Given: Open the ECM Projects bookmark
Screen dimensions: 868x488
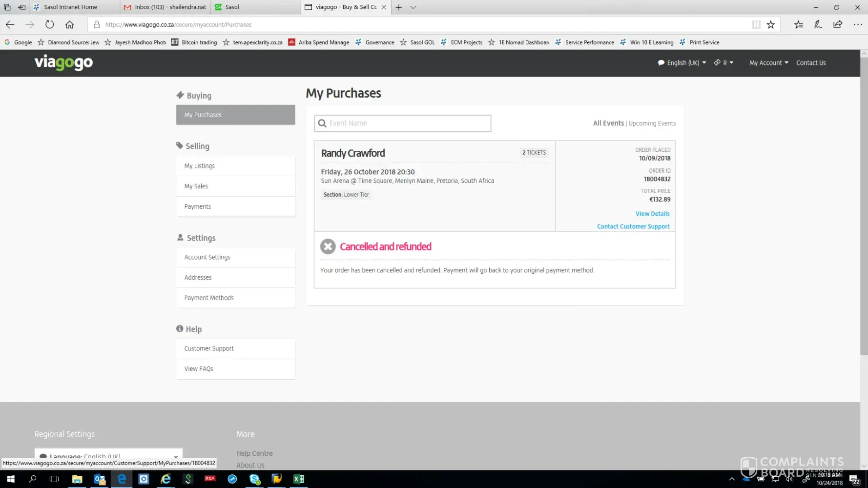Looking at the screenshot, I should (461, 42).
